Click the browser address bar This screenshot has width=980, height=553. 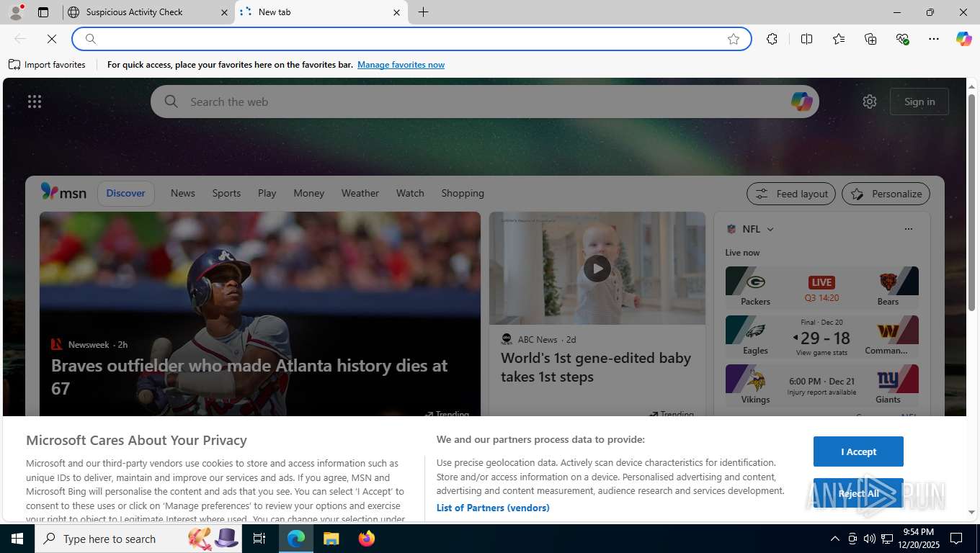[411, 39]
